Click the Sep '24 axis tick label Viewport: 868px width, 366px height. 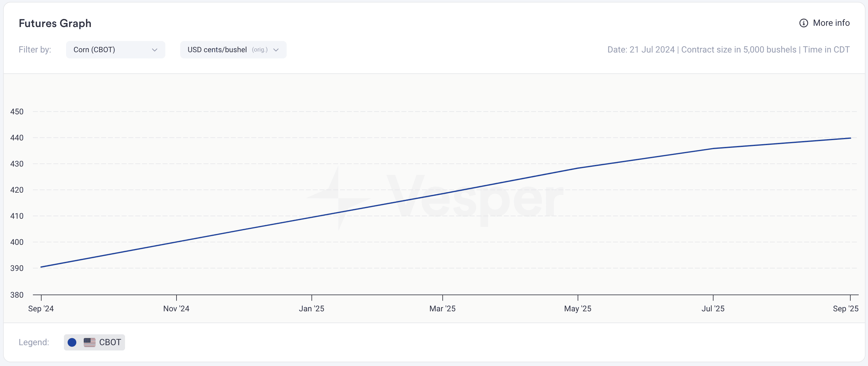click(41, 308)
